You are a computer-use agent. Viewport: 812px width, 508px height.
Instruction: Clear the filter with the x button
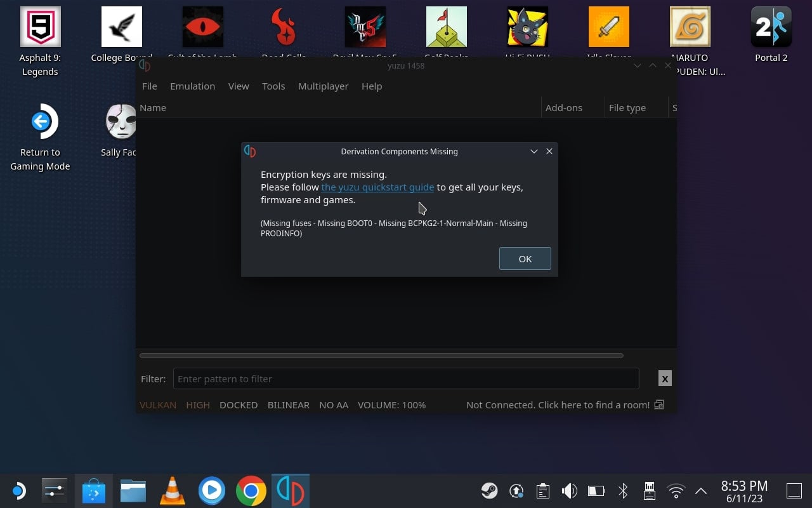[665, 378]
